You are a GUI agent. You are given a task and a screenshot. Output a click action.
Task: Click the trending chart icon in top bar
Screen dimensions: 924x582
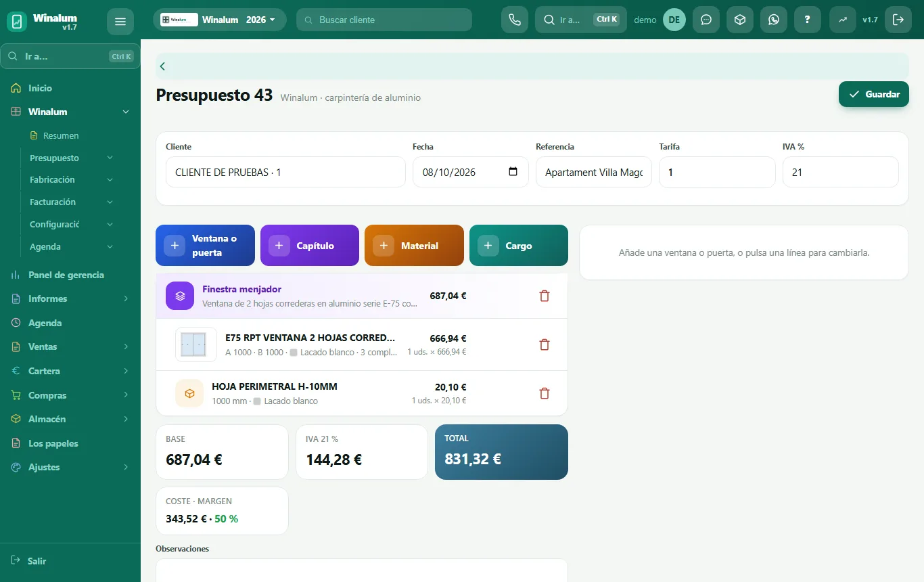pyautogui.click(x=843, y=20)
